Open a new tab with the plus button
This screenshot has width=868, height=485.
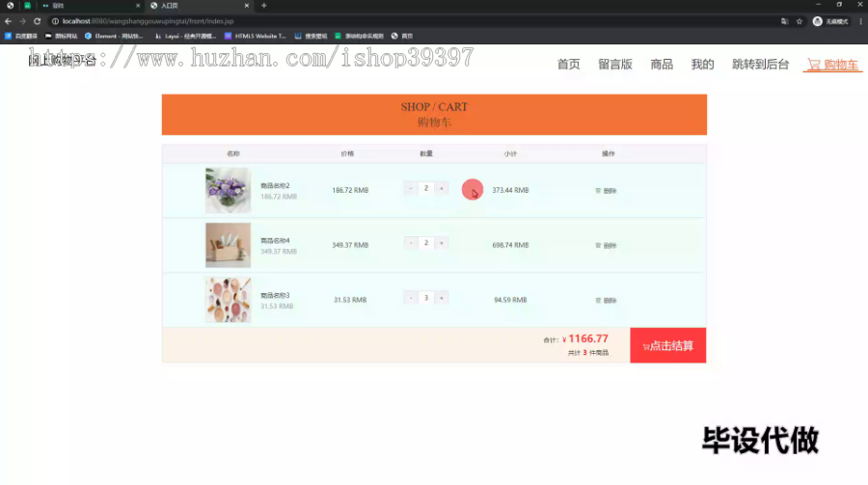click(264, 6)
